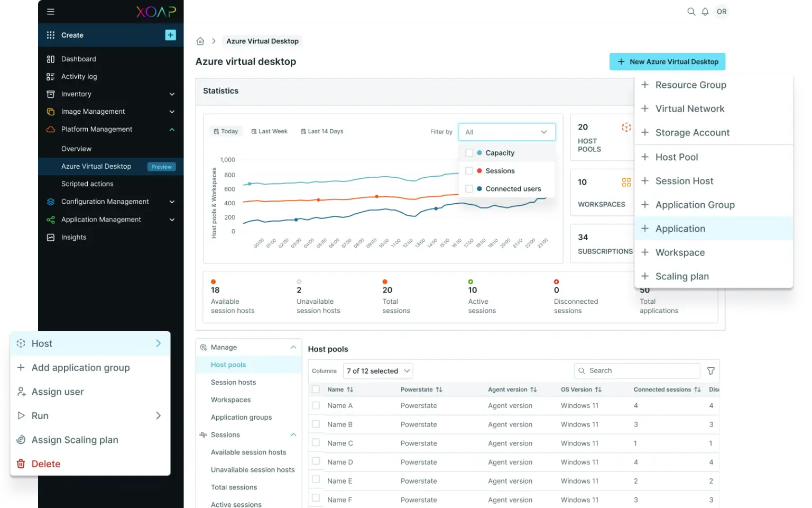The width and height of the screenshot is (812, 508).
Task: Select Add application group menu entry
Action: point(90,368)
